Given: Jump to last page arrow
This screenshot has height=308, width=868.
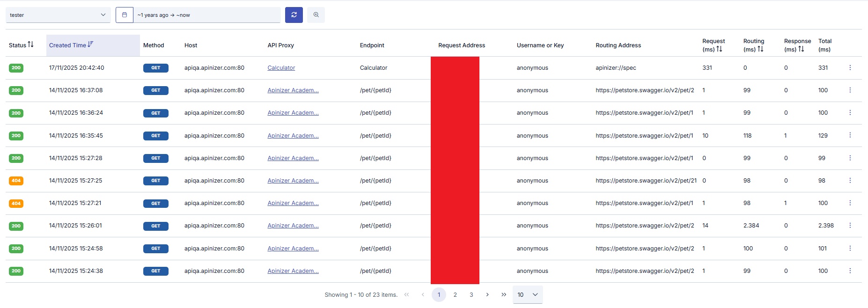Looking at the screenshot, I should click(x=504, y=295).
